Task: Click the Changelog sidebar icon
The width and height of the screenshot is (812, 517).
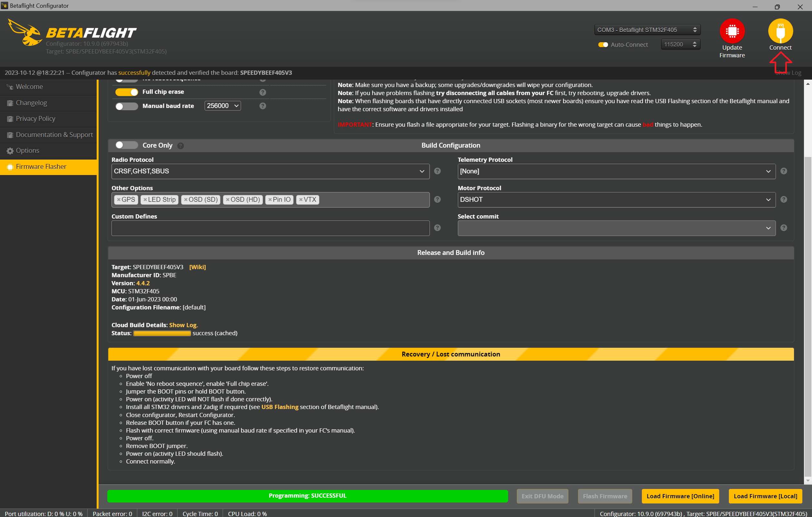Action: tap(10, 103)
